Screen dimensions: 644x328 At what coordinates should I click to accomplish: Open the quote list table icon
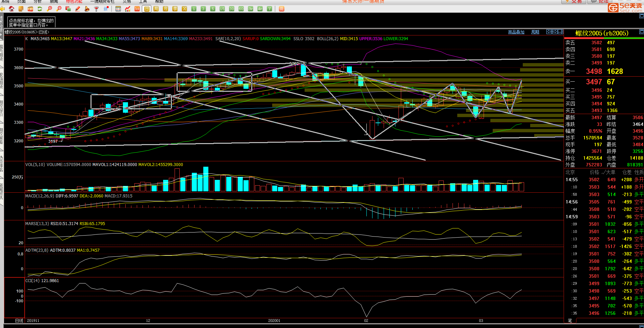118,9
